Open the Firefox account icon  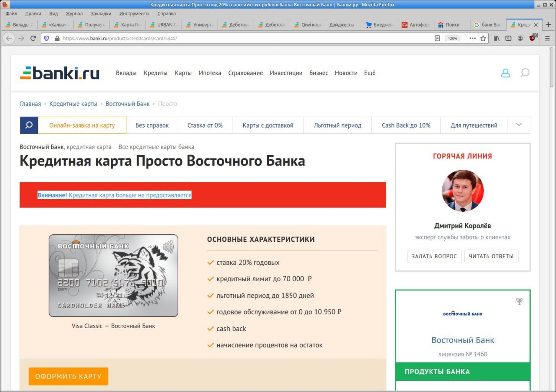pyautogui.click(x=520, y=38)
